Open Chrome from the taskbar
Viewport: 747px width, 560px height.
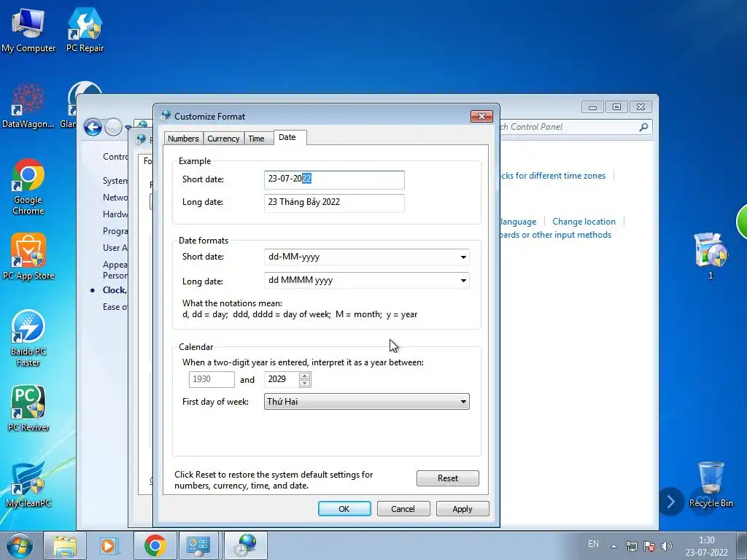coord(155,545)
